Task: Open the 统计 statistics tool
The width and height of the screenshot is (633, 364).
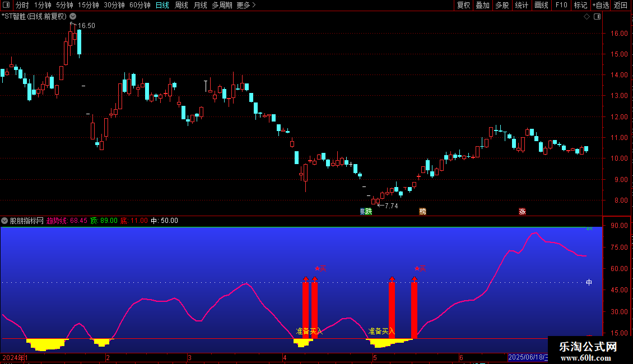Action: 521,5
